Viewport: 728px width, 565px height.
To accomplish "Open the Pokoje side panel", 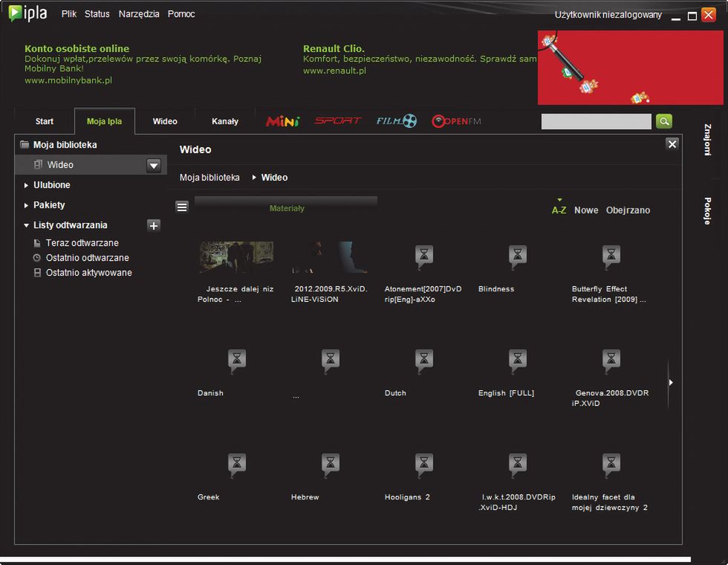I will (707, 211).
